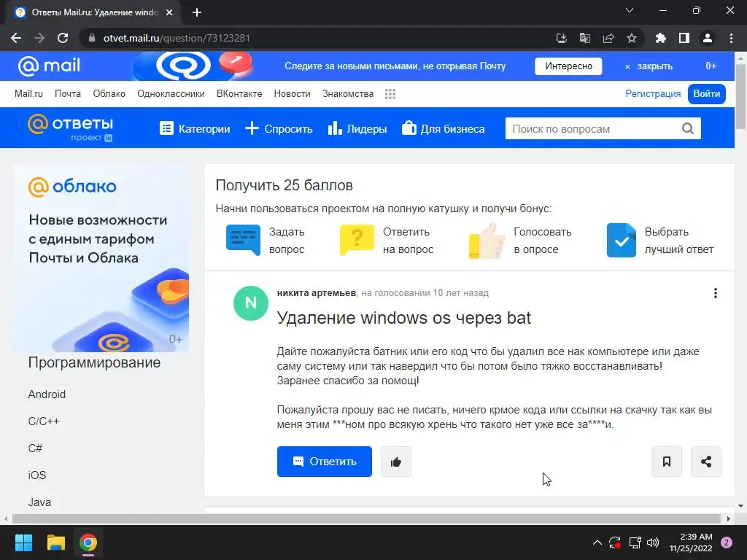Click the install app icon in address bar

(x=561, y=38)
